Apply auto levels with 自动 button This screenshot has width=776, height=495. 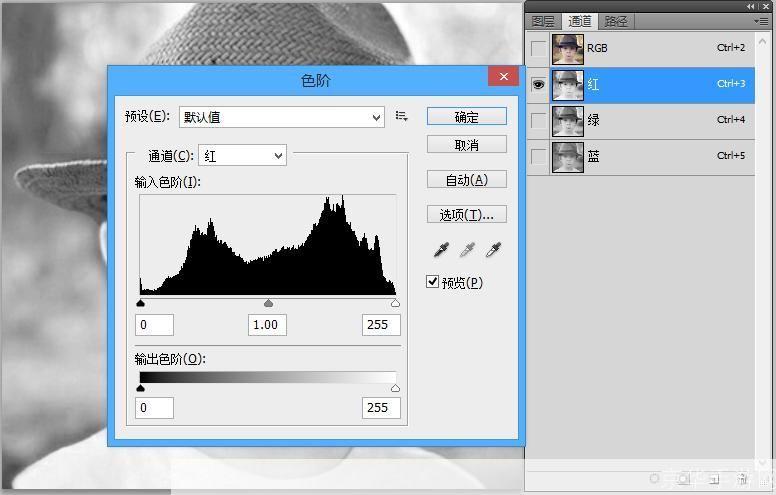tap(467, 179)
